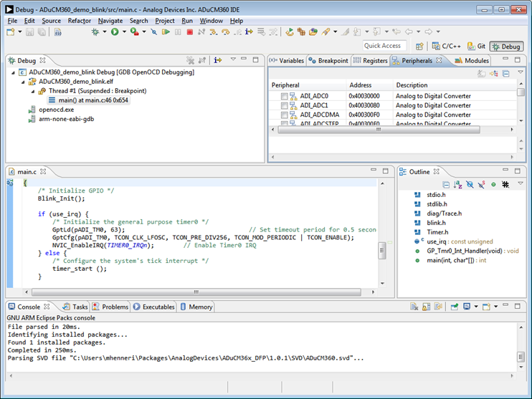Toggle hide fields in Outline
The image size is (532, 399).
470,185
